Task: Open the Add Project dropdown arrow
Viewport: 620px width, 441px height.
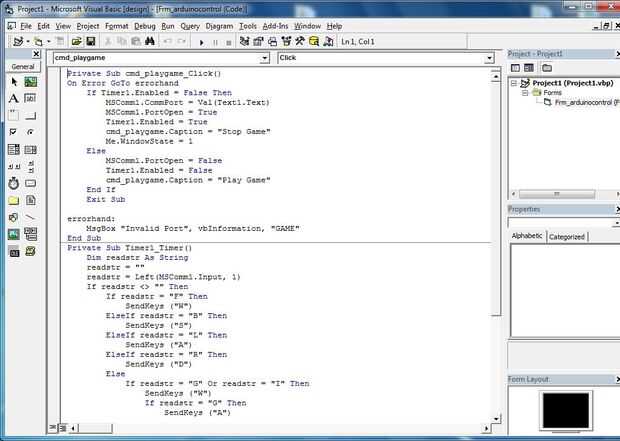Action: pyautogui.click(x=28, y=42)
